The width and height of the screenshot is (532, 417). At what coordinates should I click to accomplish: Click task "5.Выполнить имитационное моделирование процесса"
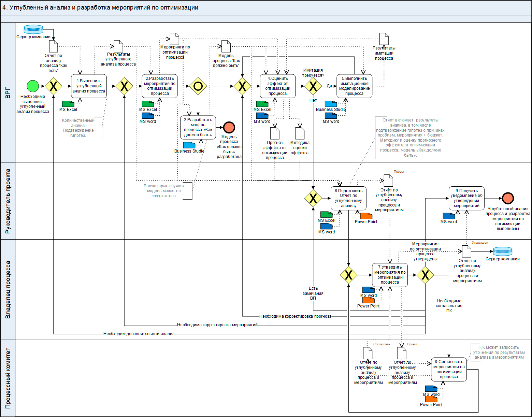[x=354, y=86]
